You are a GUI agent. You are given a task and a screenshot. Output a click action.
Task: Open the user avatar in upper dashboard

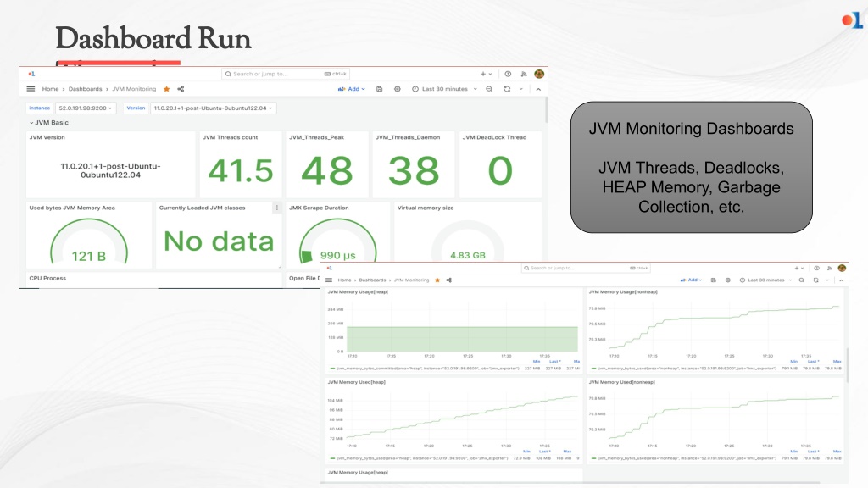pyautogui.click(x=539, y=74)
